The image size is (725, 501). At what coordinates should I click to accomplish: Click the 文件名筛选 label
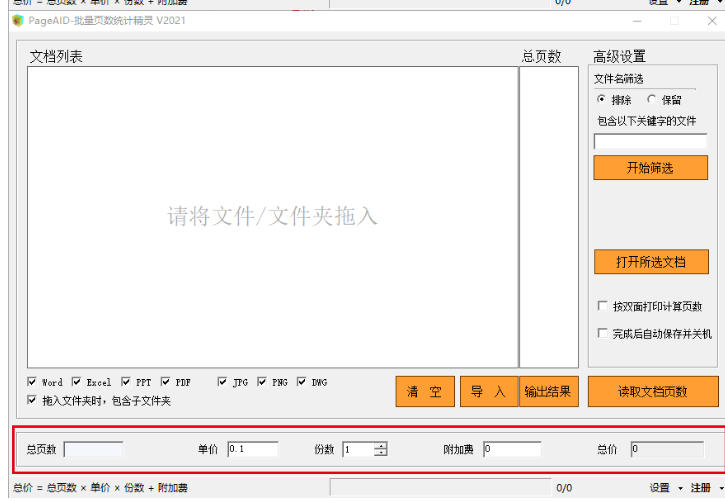(x=619, y=79)
